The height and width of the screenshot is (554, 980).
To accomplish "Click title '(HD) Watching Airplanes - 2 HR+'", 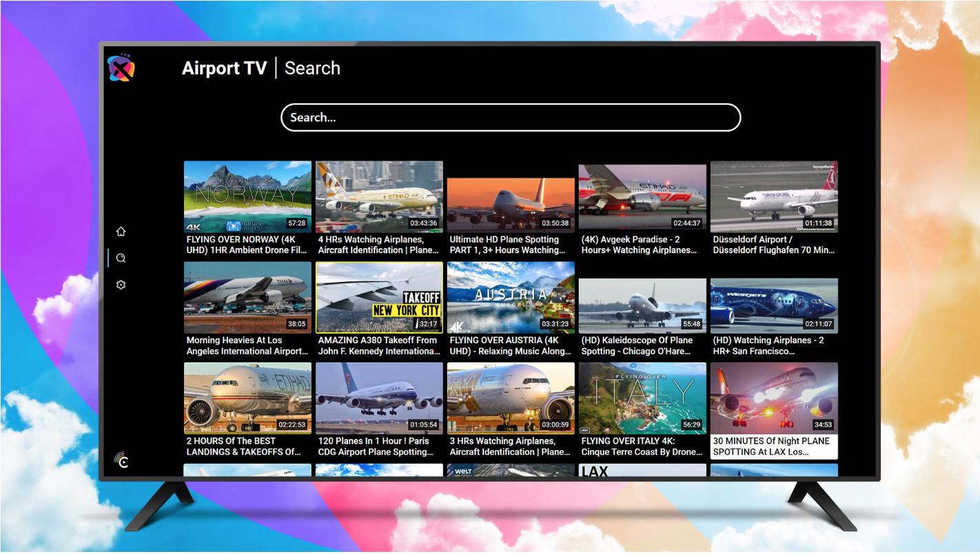I will click(x=768, y=345).
